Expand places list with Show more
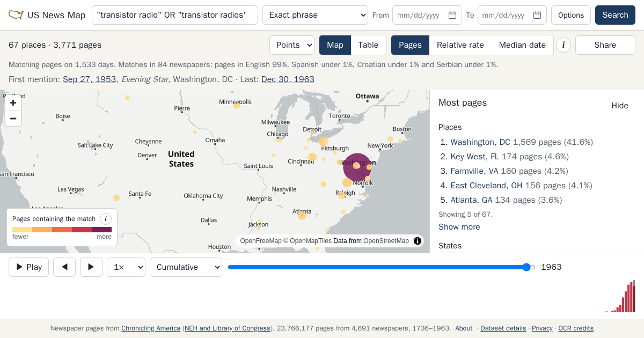 (x=459, y=227)
